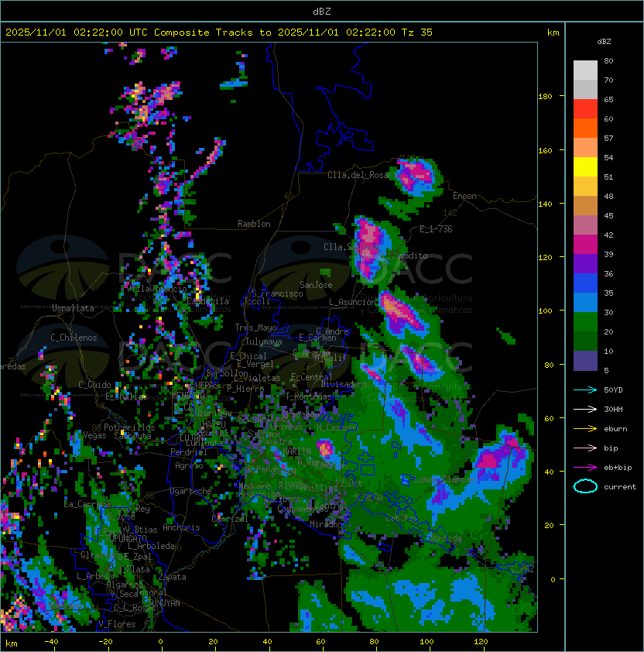This screenshot has height=652, width=644.
Task: Click the 'L_Asuncion' place label
Action: coord(352,302)
